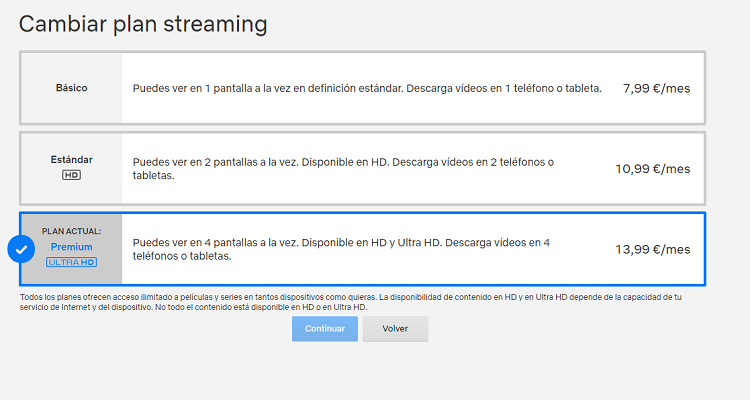750x400 pixels.
Task: Click the 'PLAN ACTUAL:' label
Action: [71, 231]
